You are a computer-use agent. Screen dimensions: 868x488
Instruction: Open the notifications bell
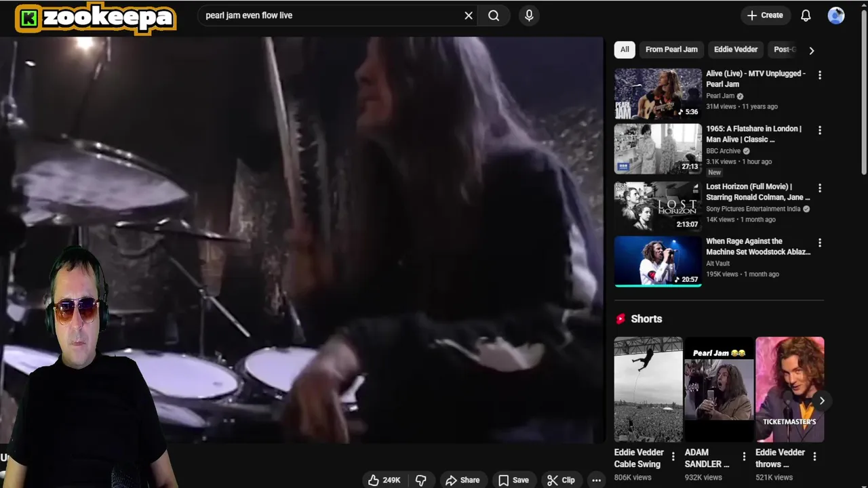point(806,15)
